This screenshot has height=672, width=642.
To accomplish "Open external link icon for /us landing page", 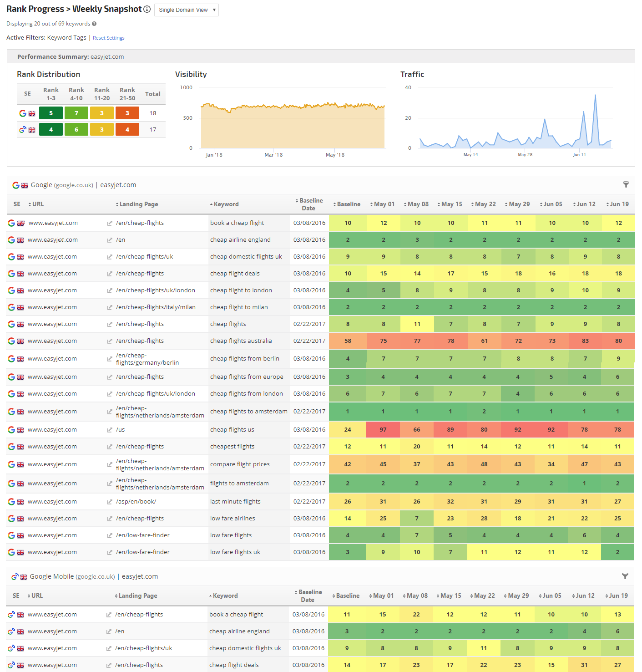I will click(x=110, y=430).
